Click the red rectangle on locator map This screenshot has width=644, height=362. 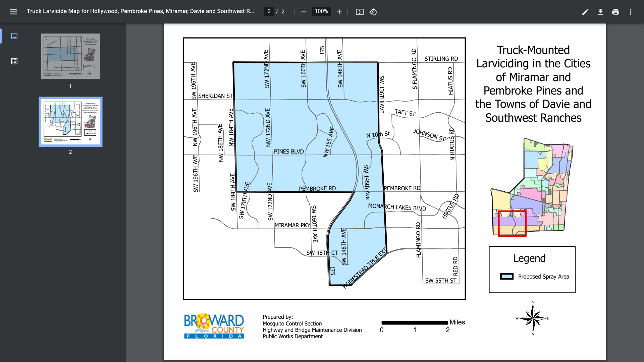pyautogui.click(x=512, y=224)
